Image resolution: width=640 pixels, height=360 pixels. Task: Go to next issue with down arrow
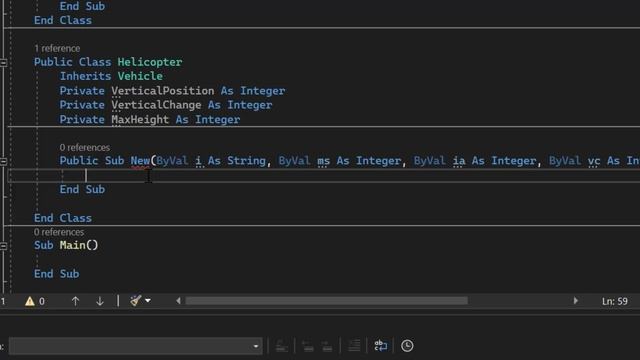tap(100, 301)
